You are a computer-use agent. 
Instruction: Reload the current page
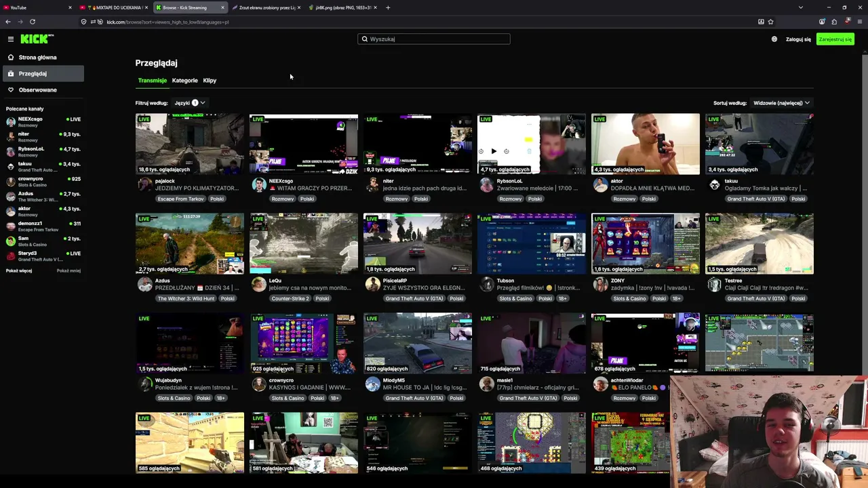[x=32, y=22]
